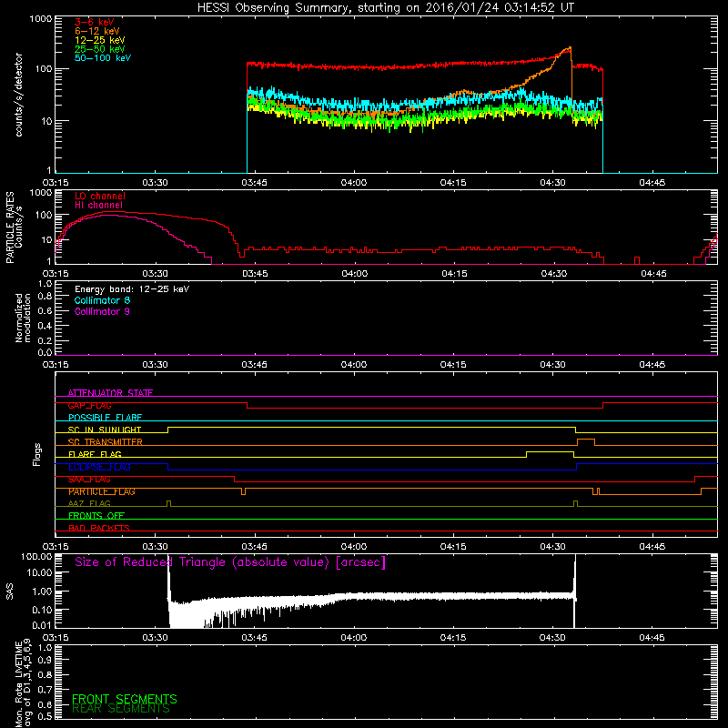Select the green FRONTS_OFF label
Viewport: 728px width, 728px height.
(96, 516)
